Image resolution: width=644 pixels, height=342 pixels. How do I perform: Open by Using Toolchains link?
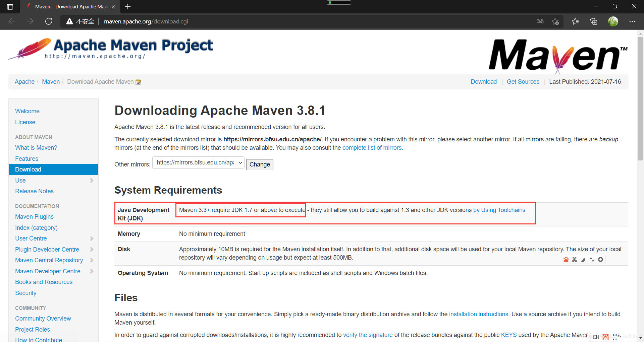click(499, 210)
